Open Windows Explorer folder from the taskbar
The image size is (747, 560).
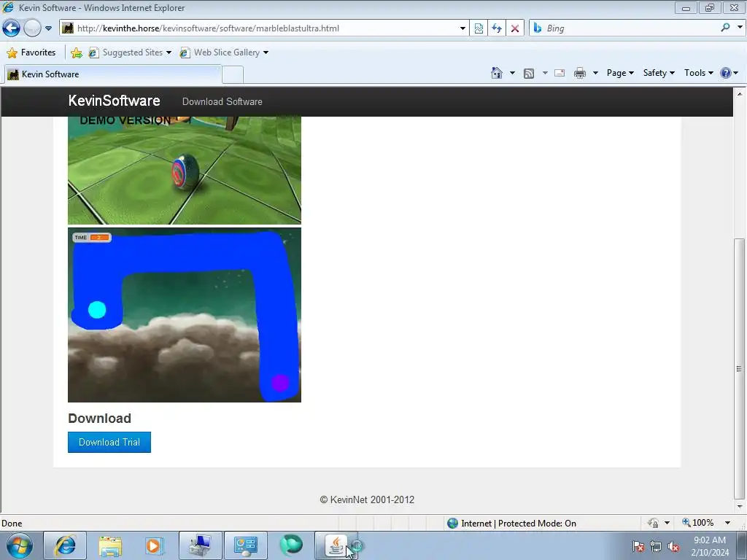[110, 545]
